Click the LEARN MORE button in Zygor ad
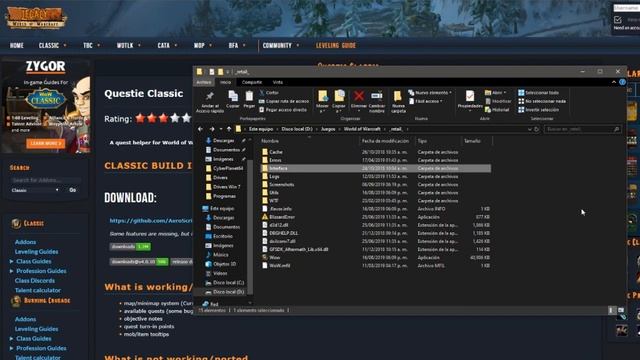Screen dimensions: 640x360 pyautogui.click(x=45, y=143)
